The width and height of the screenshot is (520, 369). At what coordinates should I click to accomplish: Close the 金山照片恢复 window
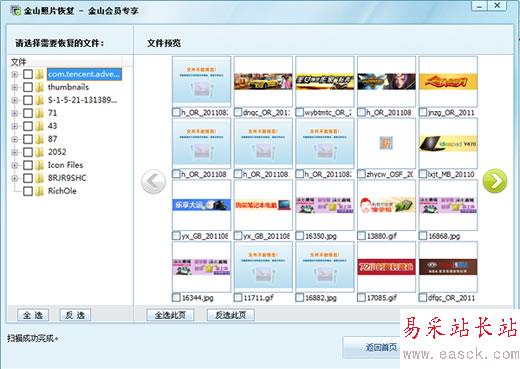coord(497,5)
